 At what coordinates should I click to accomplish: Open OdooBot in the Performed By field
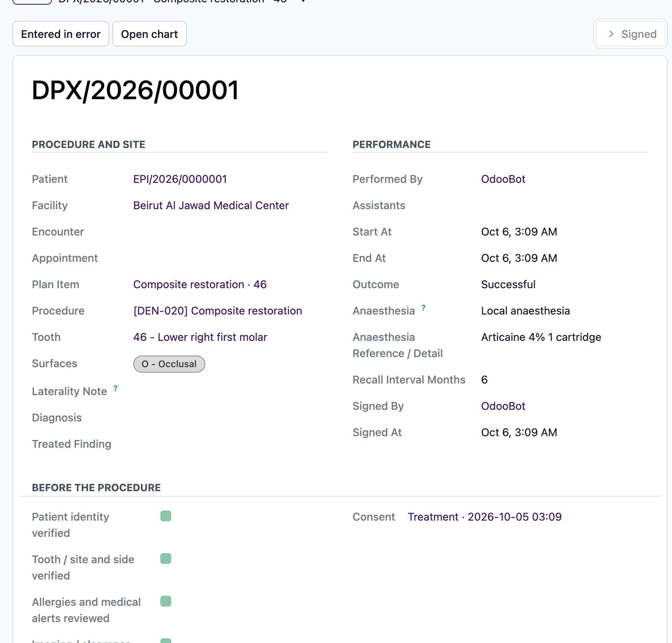tap(503, 179)
